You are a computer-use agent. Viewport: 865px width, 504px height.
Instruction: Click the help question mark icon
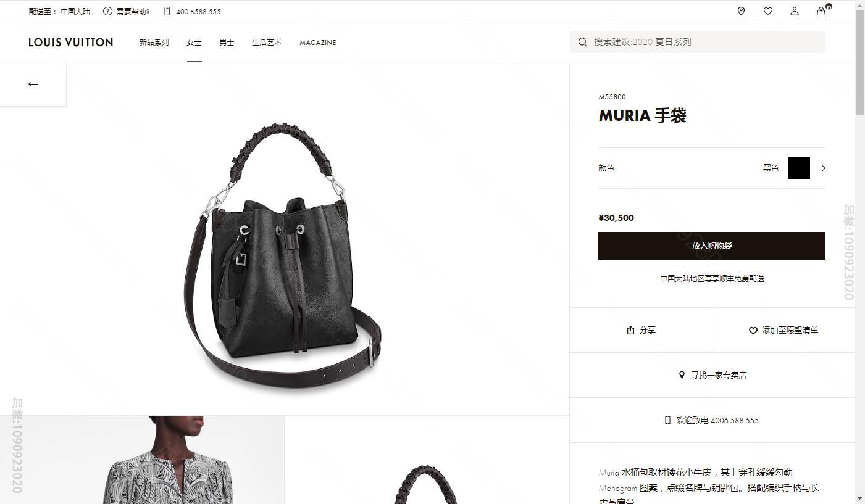pyautogui.click(x=107, y=11)
